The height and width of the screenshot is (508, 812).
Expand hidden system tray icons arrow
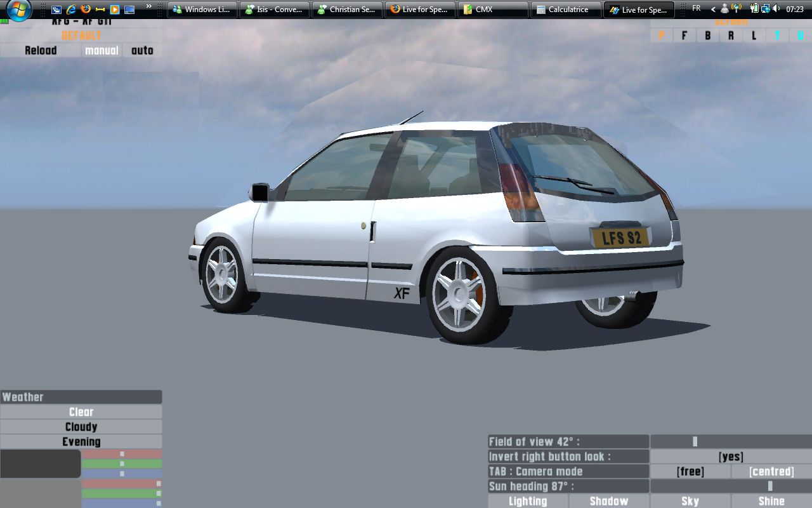pyautogui.click(x=713, y=10)
